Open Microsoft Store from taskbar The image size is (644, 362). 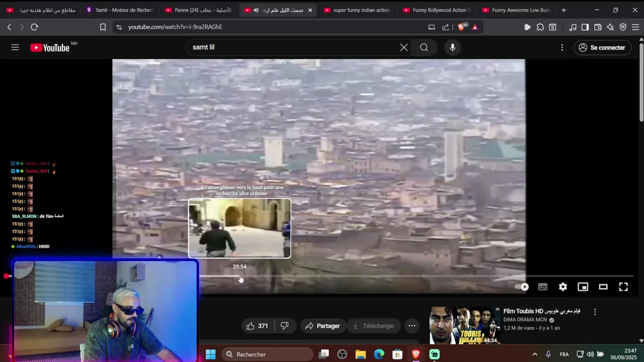coord(397,354)
